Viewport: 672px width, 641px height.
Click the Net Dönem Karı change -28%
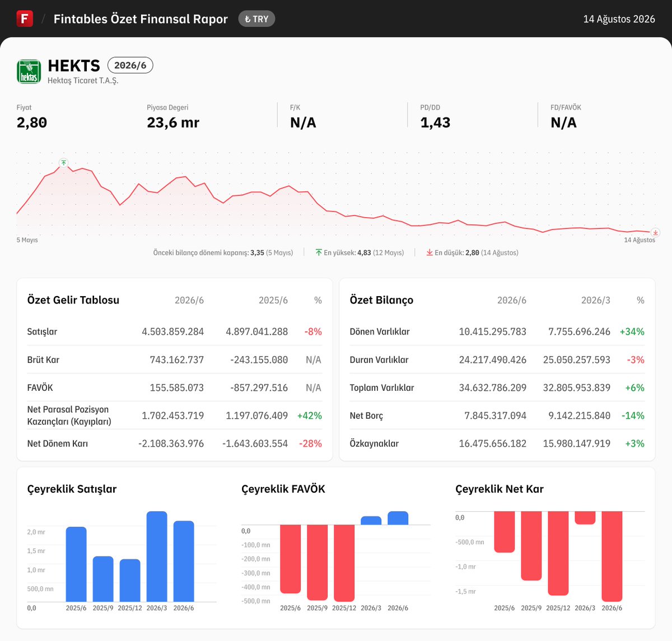(311, 443)
